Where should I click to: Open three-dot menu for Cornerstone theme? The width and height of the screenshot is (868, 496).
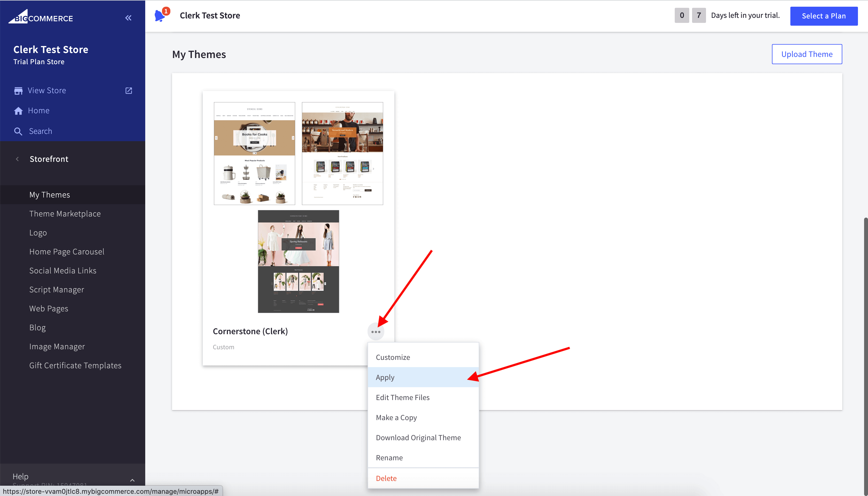pos(376,331)
